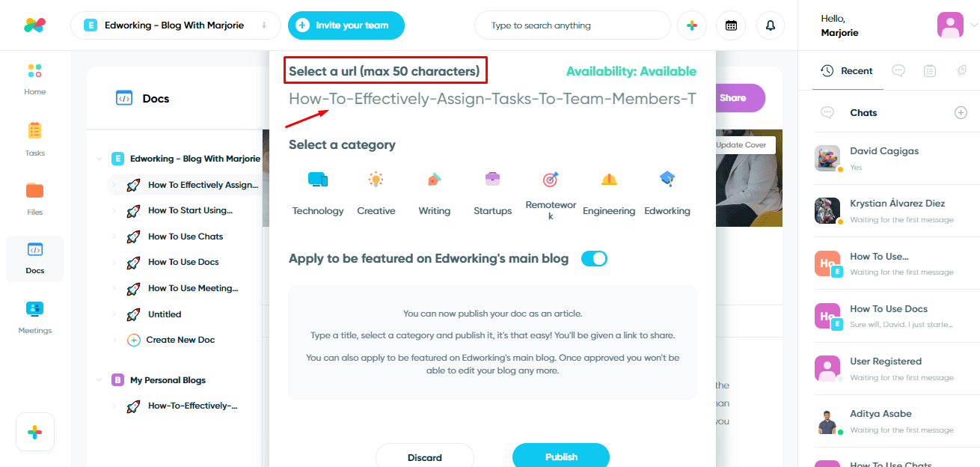Choose the Creative lightbulb category
The image size is (980, 467).
coord(376,180)
